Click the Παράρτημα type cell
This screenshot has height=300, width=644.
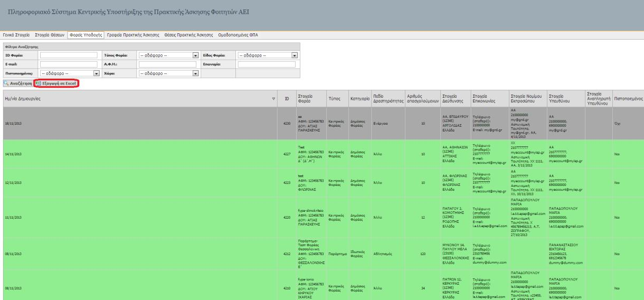tap(337, 253)
